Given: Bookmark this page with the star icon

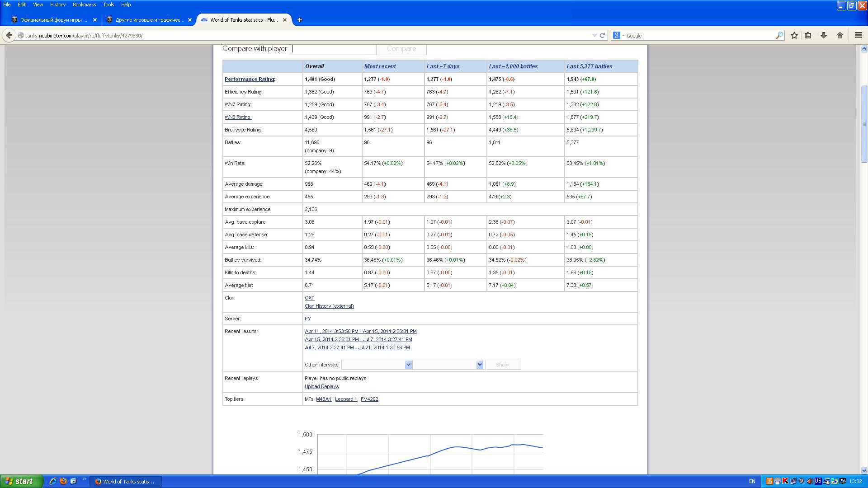Looking at the screenshot, I should click(794, 35).
